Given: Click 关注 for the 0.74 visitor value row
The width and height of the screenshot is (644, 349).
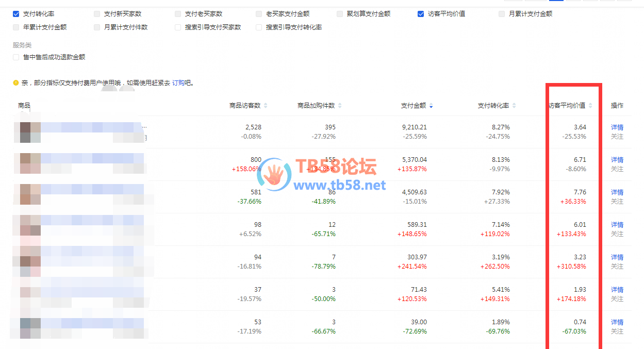Looking at the screenshot, I should click(x=617, y=331).
